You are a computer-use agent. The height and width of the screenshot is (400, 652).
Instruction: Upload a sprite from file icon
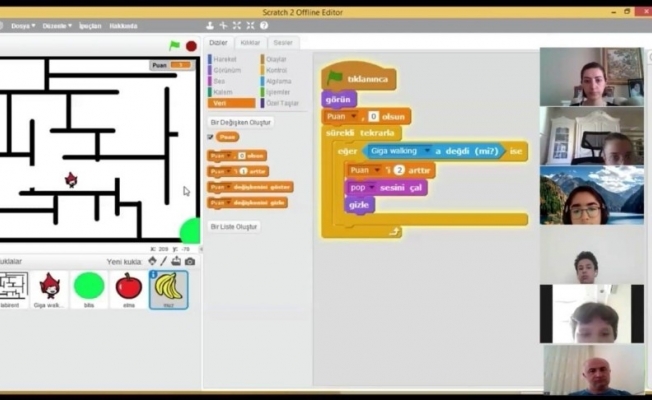[x=176, y=261]
